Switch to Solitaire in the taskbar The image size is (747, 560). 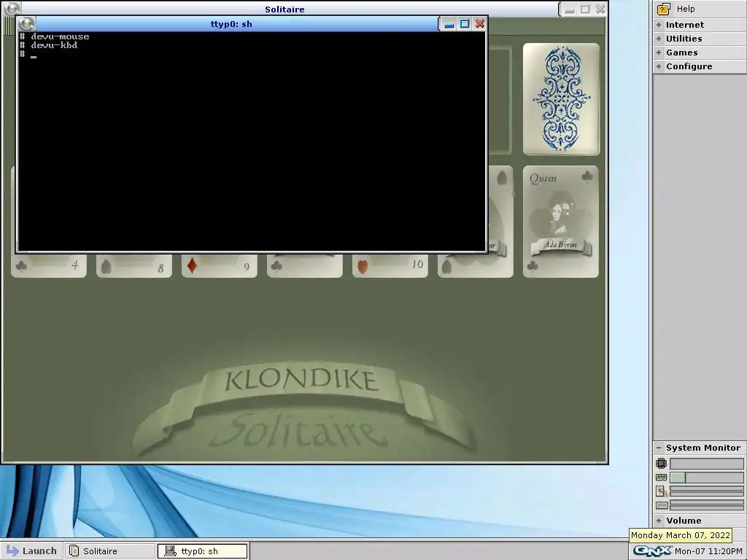109,551
